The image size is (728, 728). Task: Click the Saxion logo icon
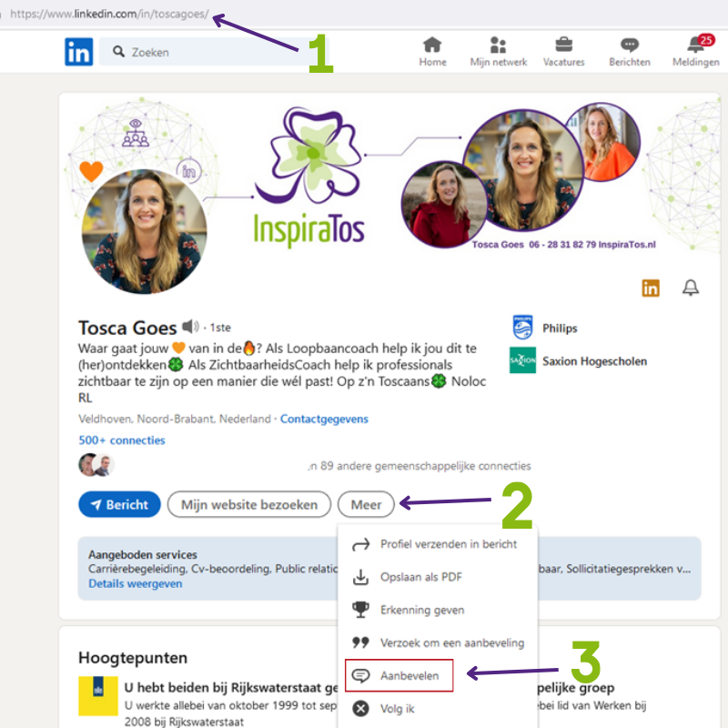pyautogui.click(x=522, y=360)
